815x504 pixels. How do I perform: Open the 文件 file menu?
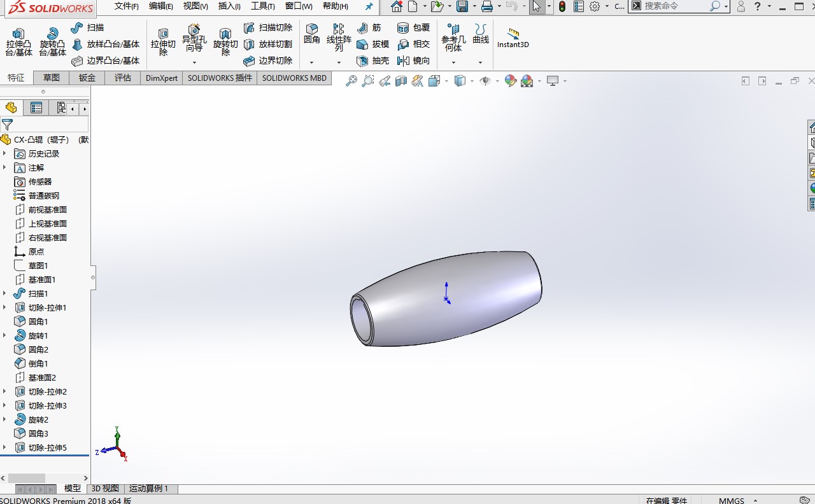click(x=127, y=6)
